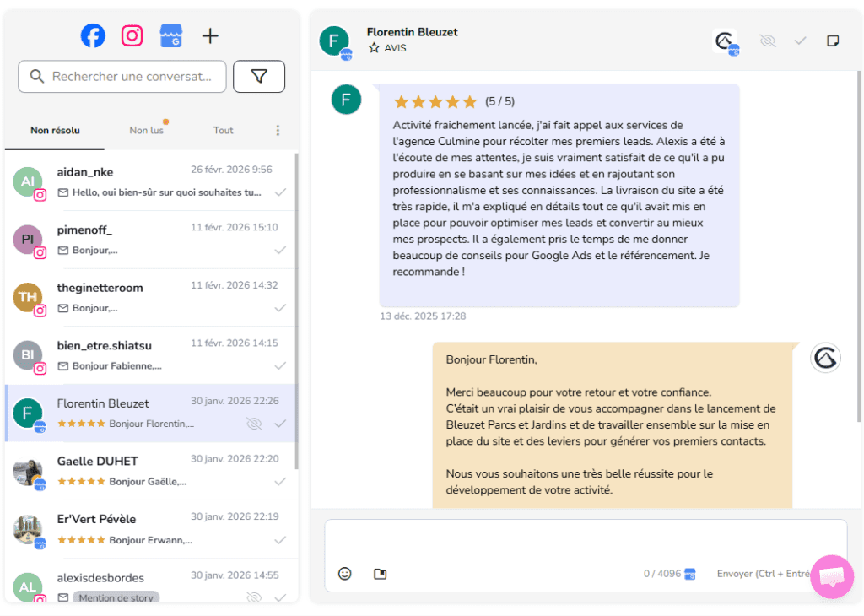Click the Envoyer send button
The height and width of the screenshot is (616, 864).
coord(762,574)
